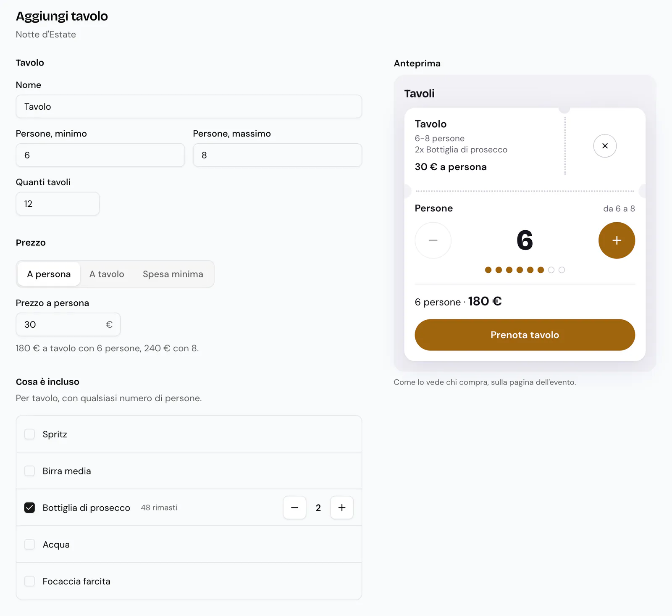Click the '48 rimasti' stock text
The width and height of the screenshot is (672, 616).
(x=159, y=508)
